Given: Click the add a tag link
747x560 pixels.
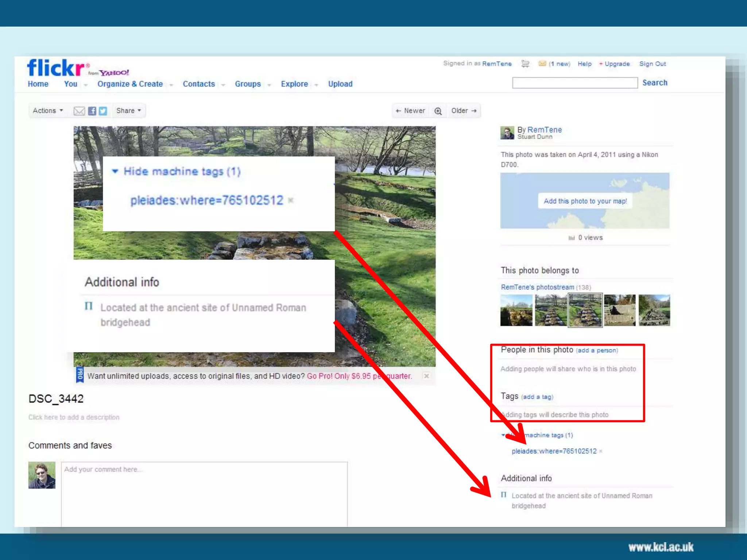Looking at the screenshot, I should coord(537,397).
